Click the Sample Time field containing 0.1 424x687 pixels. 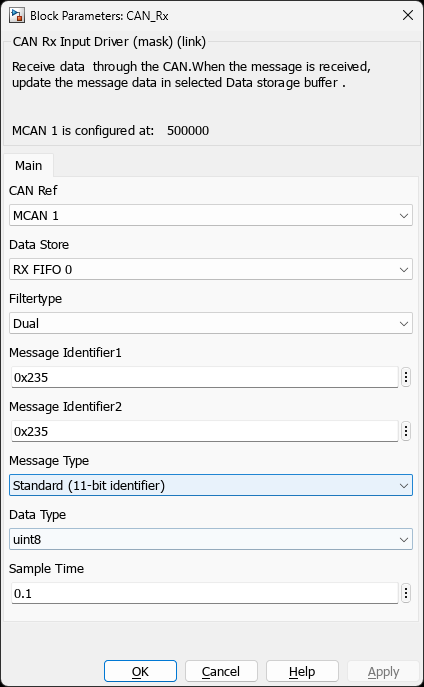[205, 594]
